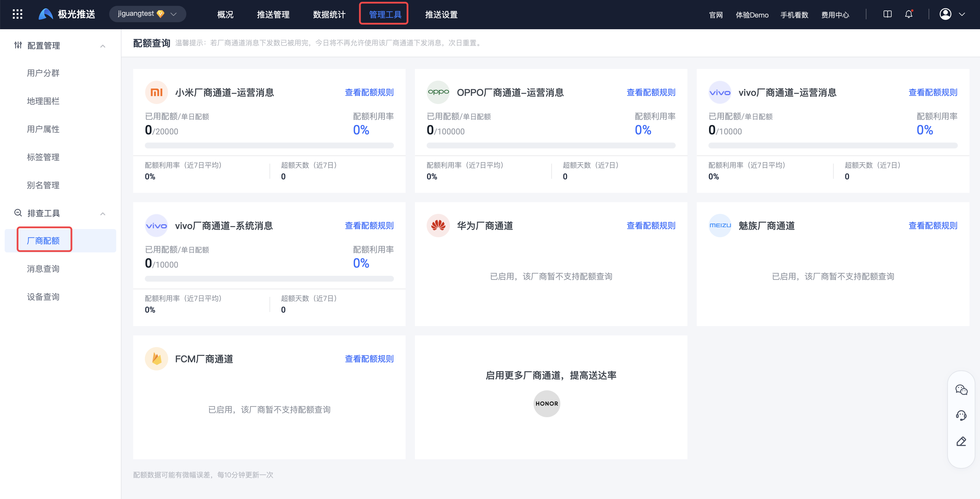Click the OPPO channel logo
This screenshot has height=499, width=980.
438,92
